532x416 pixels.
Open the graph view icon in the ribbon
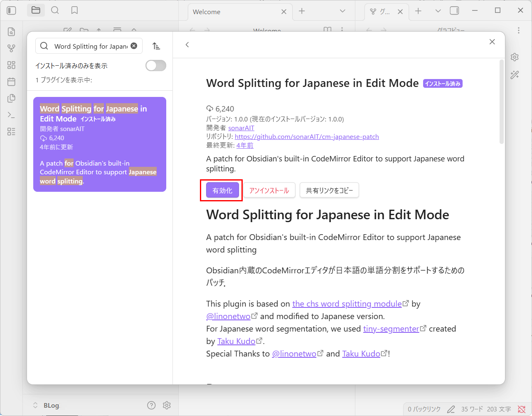point(12,48)
